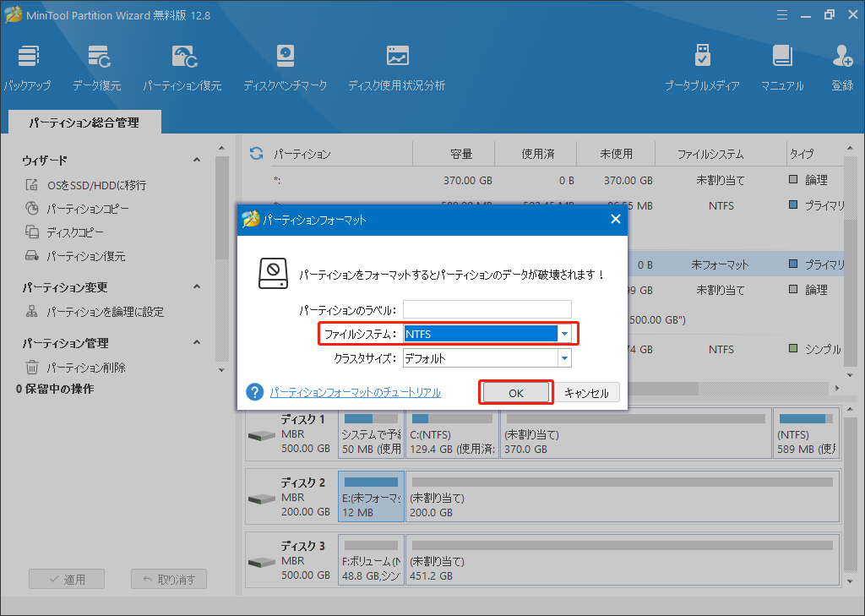Select 370.0 GB unallocated block on Disk 1
Viewport: 865px width, 616px height.
click(x=635, y=433)
